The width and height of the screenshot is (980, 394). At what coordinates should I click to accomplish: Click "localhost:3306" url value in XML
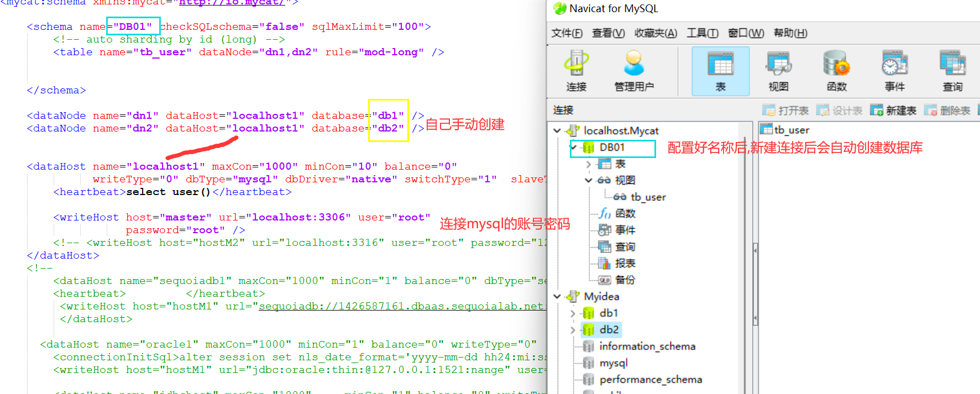coord(298,217)
